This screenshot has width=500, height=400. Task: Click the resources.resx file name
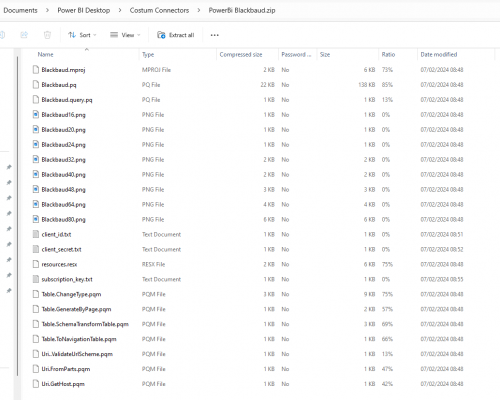[59, 264]
